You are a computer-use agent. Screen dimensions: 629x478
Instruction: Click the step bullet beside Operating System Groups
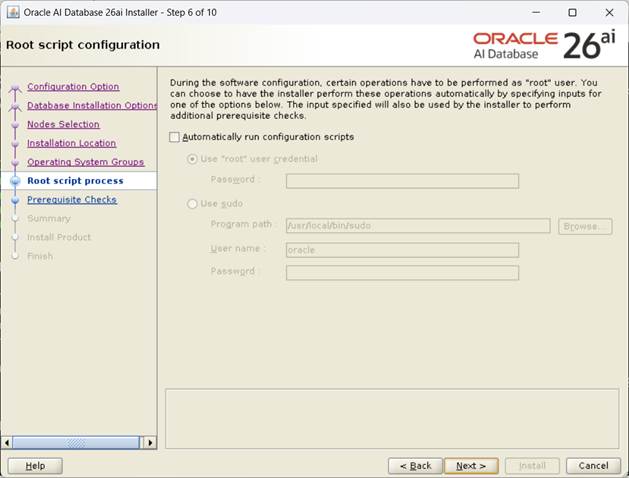[x=15, y=162]
